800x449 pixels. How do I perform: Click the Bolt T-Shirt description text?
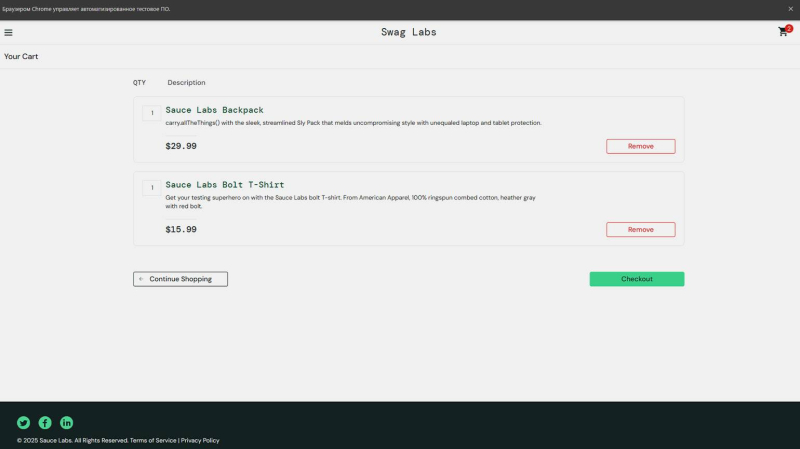[351, 202]
